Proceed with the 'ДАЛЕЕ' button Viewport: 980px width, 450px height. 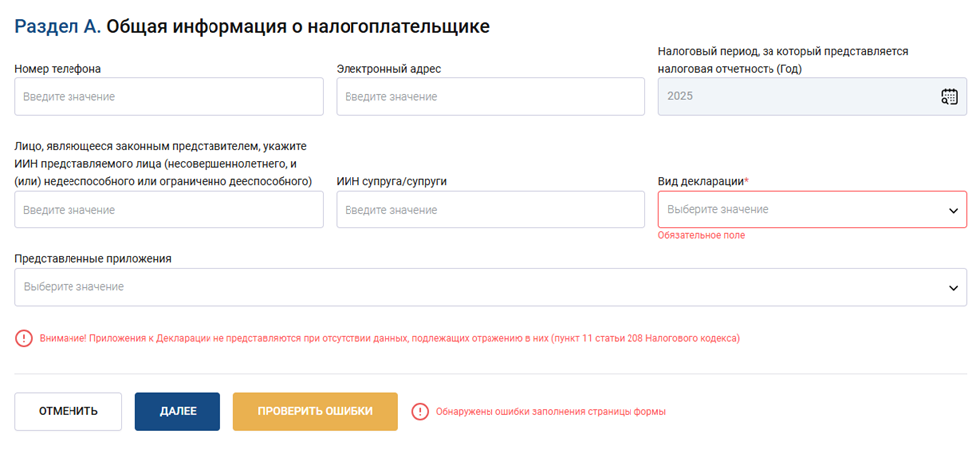(x=178, y=411)
